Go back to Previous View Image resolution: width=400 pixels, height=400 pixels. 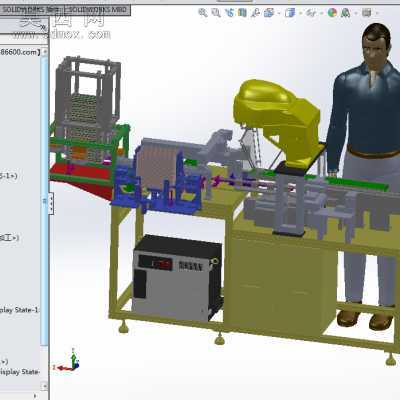229,13
